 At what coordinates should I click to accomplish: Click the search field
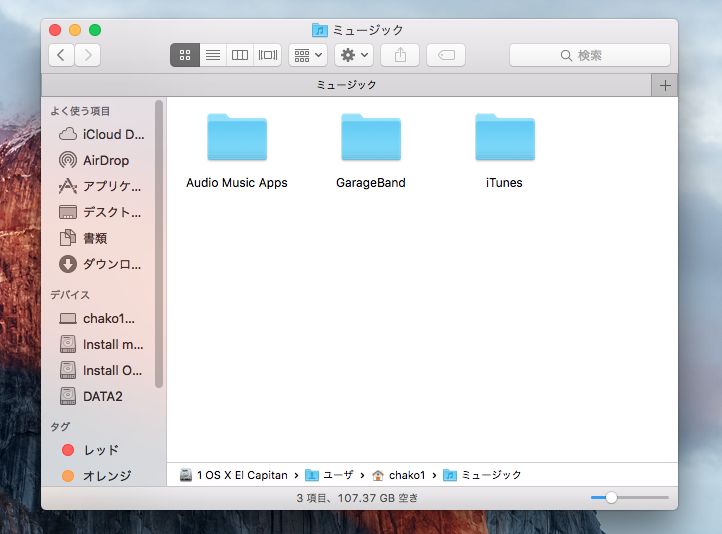point(589,55)
